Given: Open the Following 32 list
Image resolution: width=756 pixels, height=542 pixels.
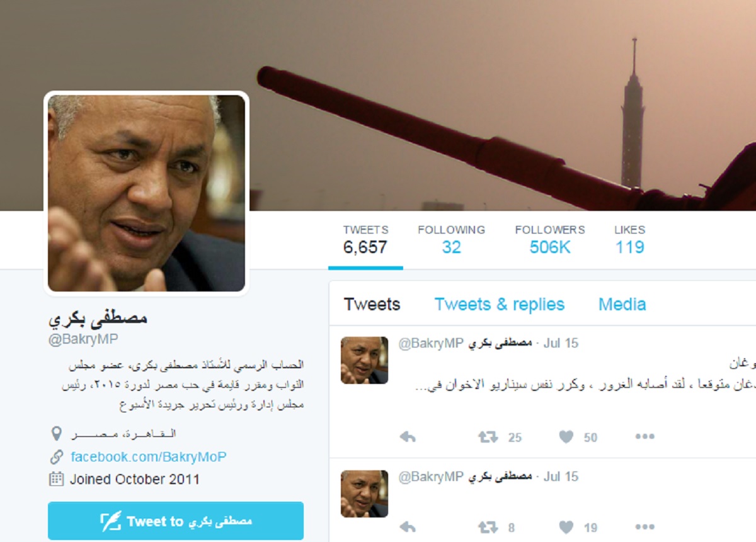Looking at the screenshot, I should 451,240.
